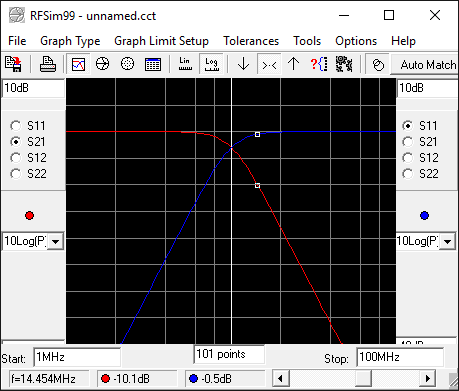
Task: Open the File menu
Action: [17, 41]
